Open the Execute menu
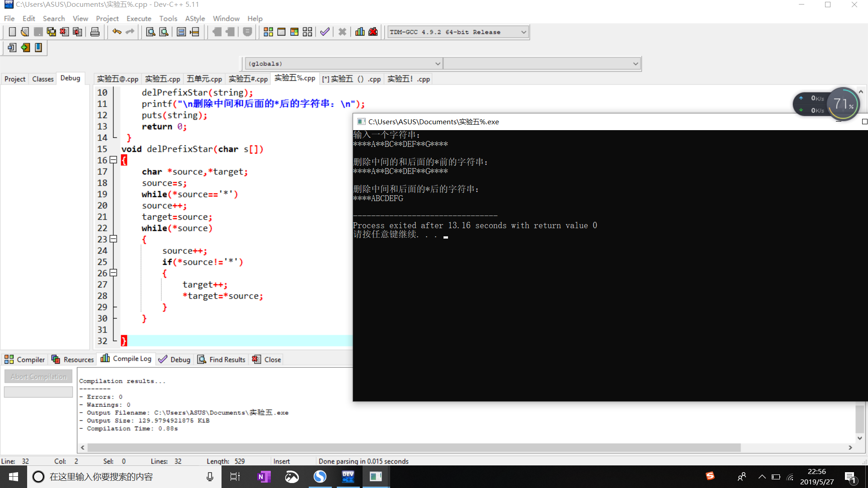Viewport: 868px width, 488px height. click(139, 19)
